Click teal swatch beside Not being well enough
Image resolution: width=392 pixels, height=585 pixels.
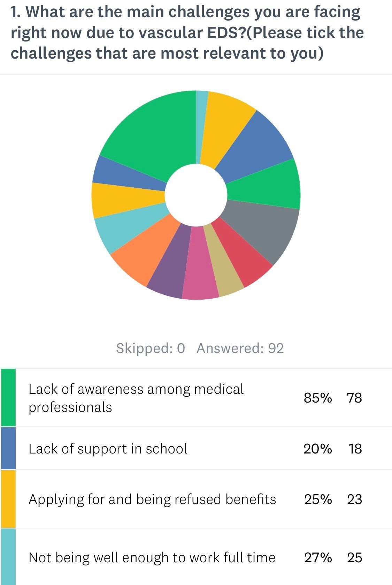tap(8, 557)
